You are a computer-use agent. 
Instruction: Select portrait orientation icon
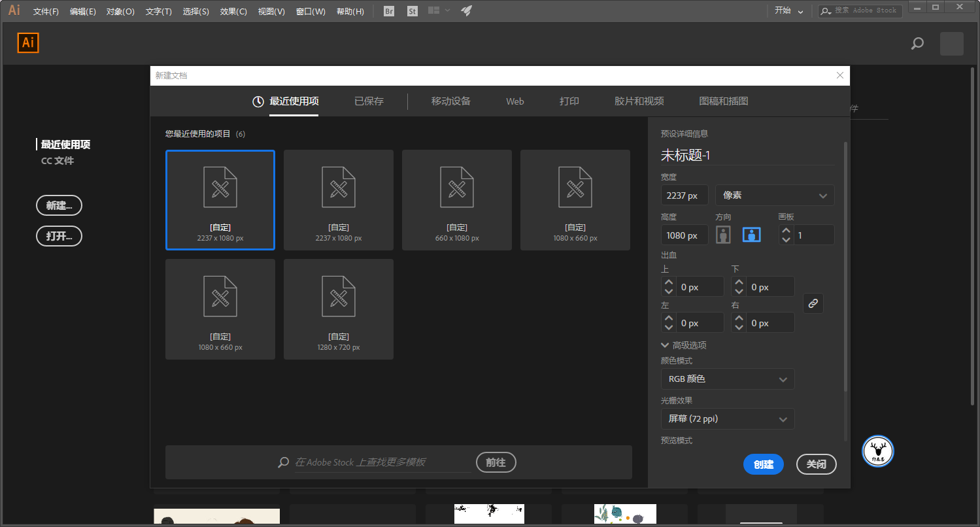point(723,235)
